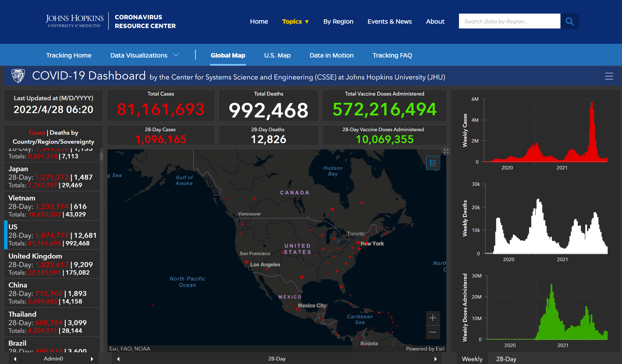Screen dimensions: 622x364
Task: Select United Kingdom in country list
Action: [x=52, y=264]
